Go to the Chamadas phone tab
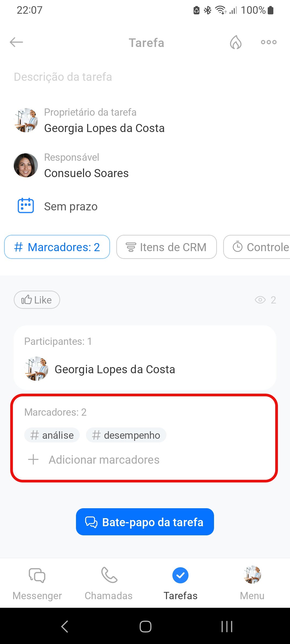 coord(109,582)
